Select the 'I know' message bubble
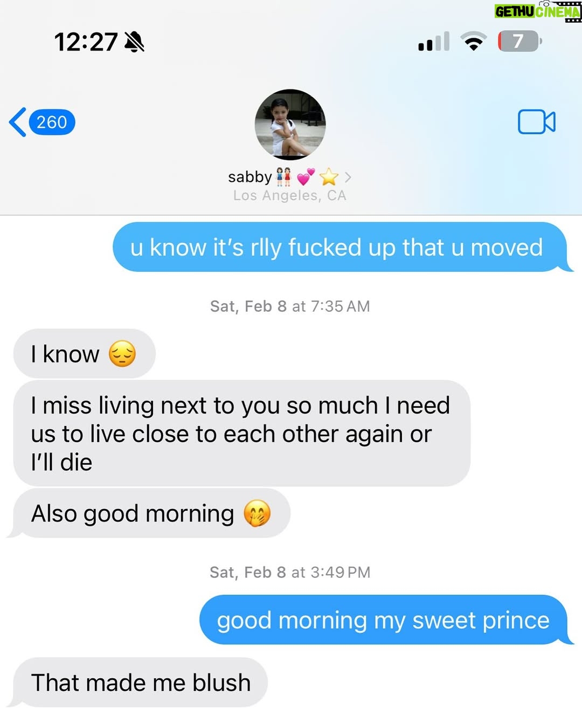The width and height of the screenshot is (582, 728). [x=85, y=354]
